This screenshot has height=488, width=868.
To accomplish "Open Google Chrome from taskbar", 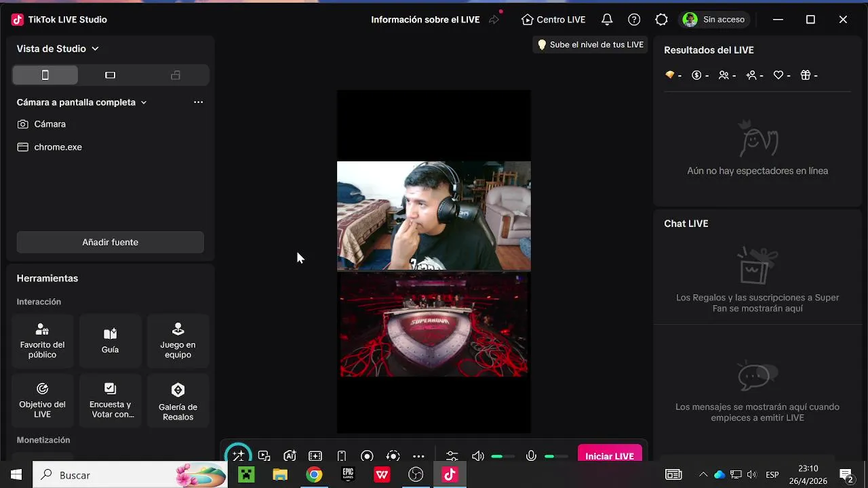I will click(314, 475).
